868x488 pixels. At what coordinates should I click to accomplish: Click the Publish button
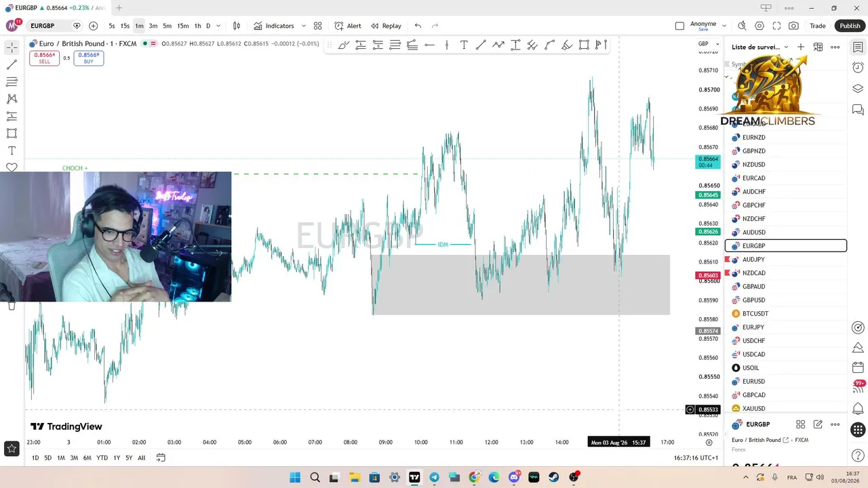click(x=850, y=26)
